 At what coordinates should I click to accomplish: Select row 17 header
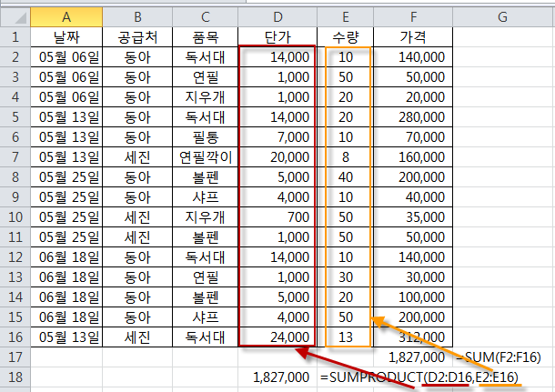(15, 357)
